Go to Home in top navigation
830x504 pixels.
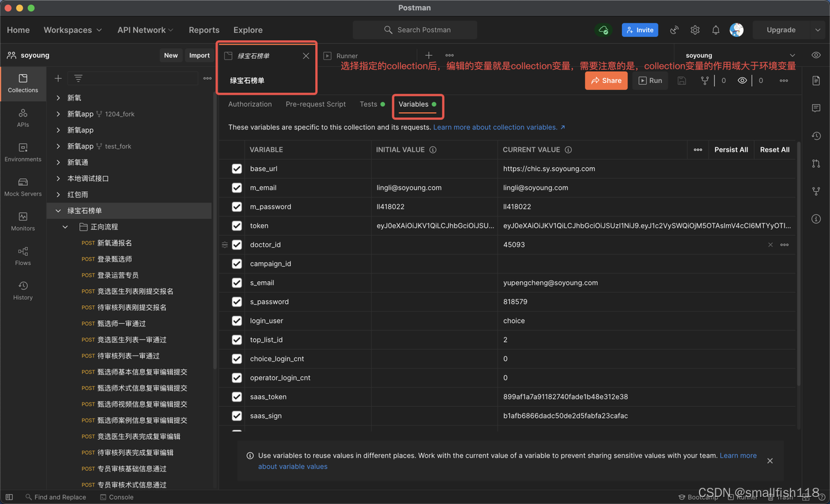(x=18, y=30)
